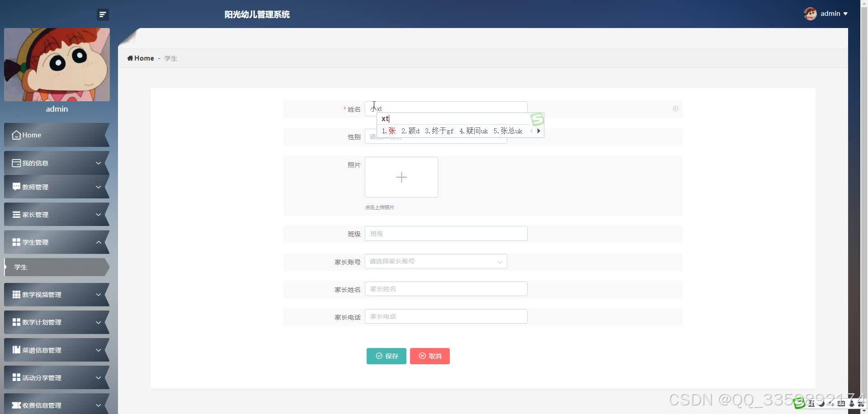
Task: Toggle the moon mode icon on Sogou toolbar
Action: pyautogui.click(x=821, y=404)
